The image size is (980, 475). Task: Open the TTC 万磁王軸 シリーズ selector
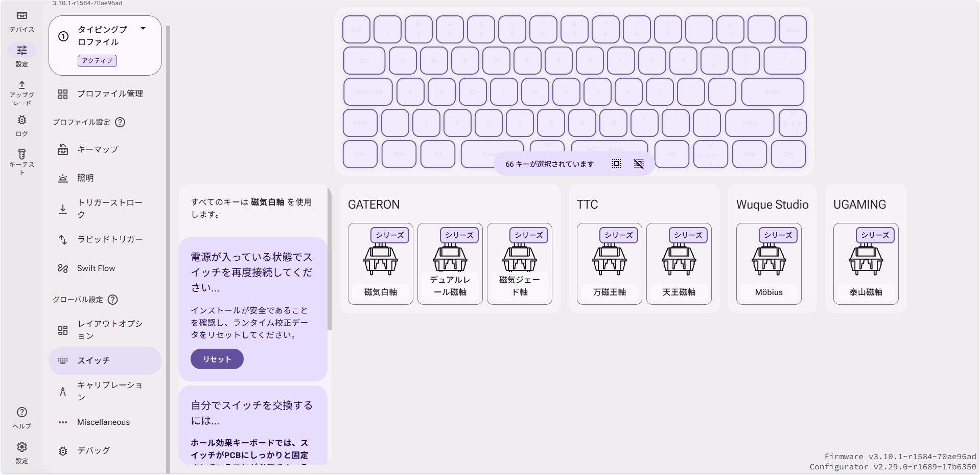(x=618, y=235)
